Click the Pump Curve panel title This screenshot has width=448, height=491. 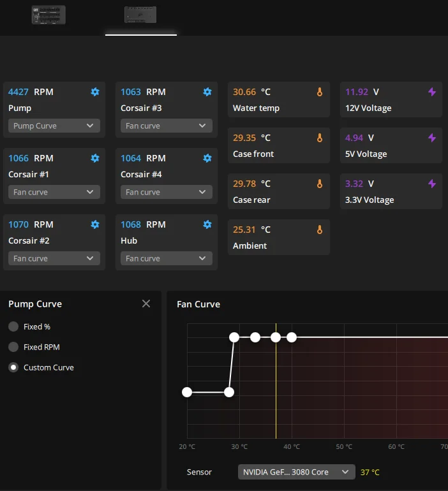35,304
